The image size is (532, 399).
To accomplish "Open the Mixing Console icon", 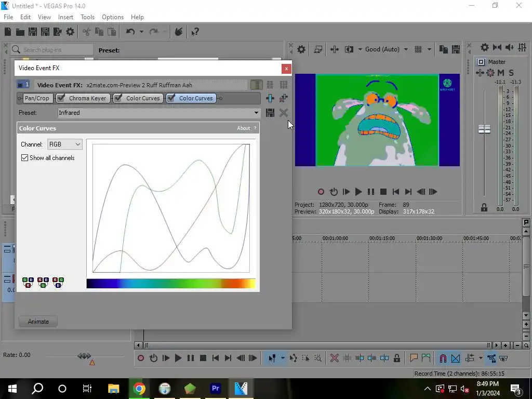I will (x=523, y=47).
